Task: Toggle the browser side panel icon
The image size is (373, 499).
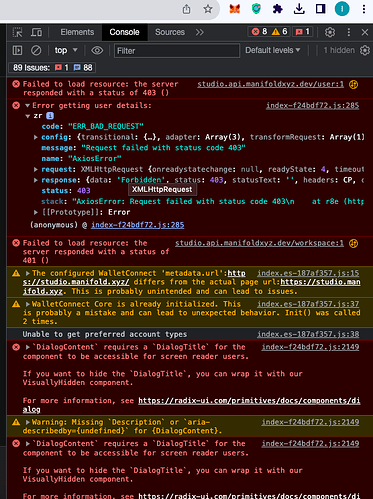Action: point(320,9)
